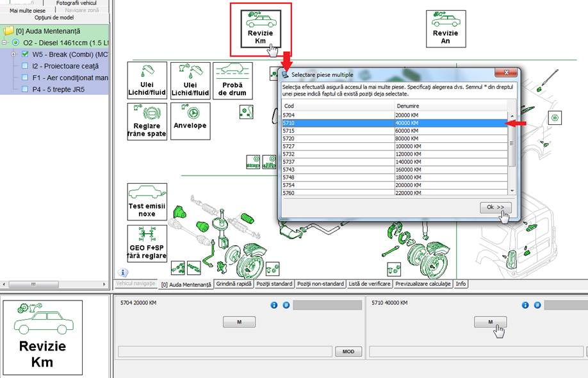The height and width of the screenshot is (378, 588).
Task: Select the Probă de drum icon
Action: coord(233,80)
